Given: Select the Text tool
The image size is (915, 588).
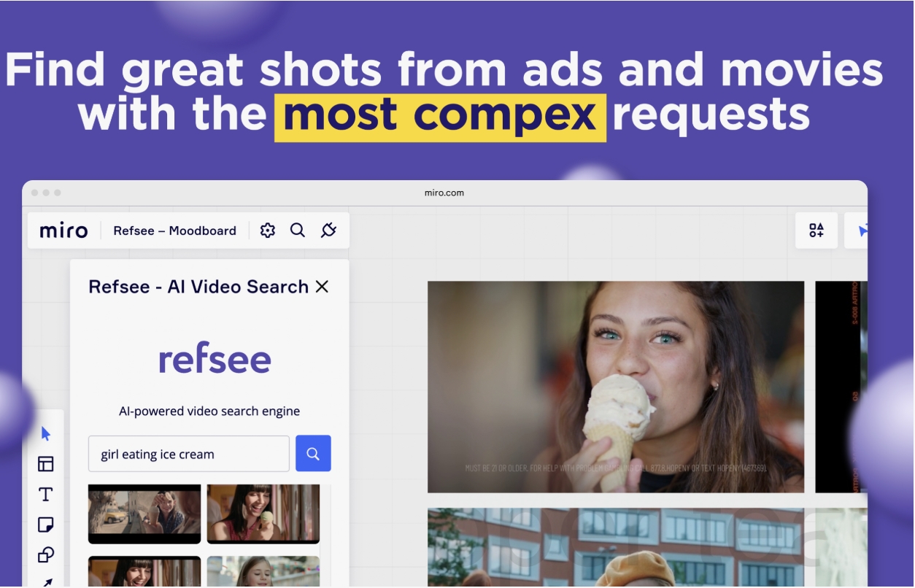Looking at the screenshot, I should tap(45, 495).
